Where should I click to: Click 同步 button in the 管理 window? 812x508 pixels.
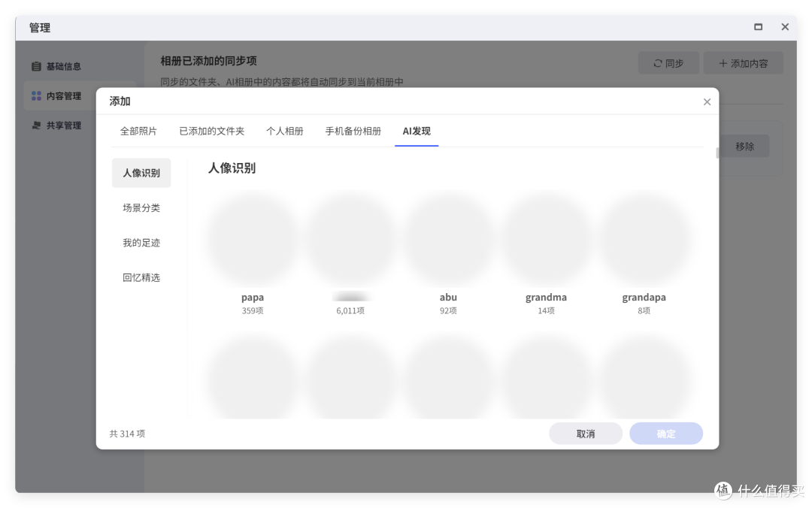coord(668,63)
